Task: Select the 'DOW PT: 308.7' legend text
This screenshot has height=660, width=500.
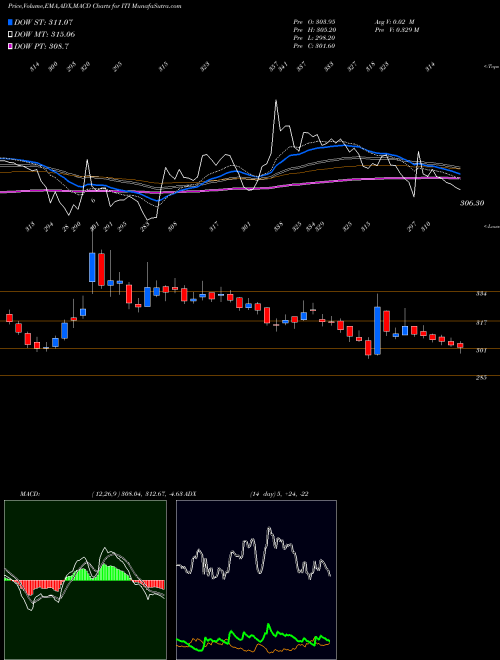Action: pos(41,46)
